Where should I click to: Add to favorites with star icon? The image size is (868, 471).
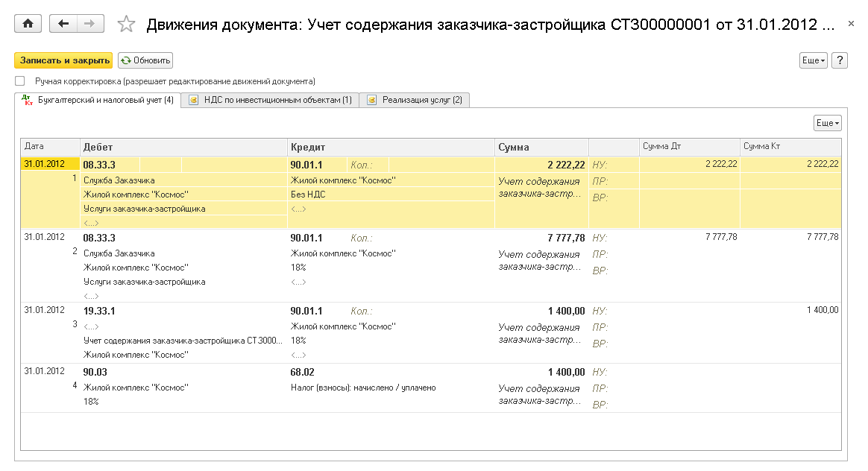click(x=126, y=25)
